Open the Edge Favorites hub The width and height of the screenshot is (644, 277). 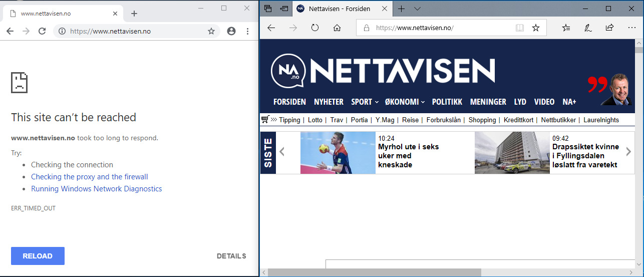(x=566, y=28)
